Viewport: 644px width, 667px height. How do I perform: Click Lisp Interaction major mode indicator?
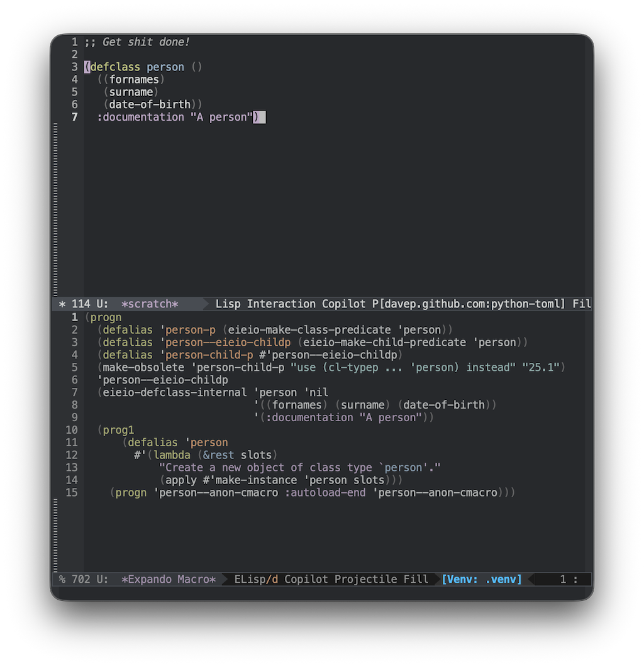(265, 304)
